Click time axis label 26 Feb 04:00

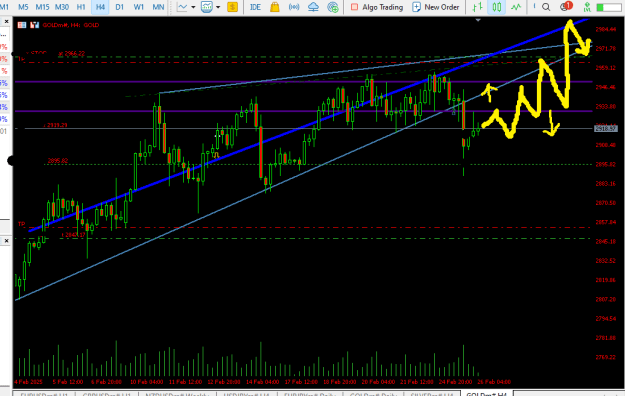pyautogui.click(x=494, y=382)
